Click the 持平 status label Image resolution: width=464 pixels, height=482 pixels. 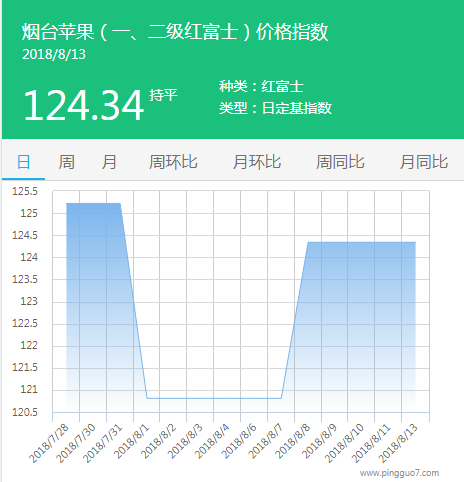tap(163, 95)
